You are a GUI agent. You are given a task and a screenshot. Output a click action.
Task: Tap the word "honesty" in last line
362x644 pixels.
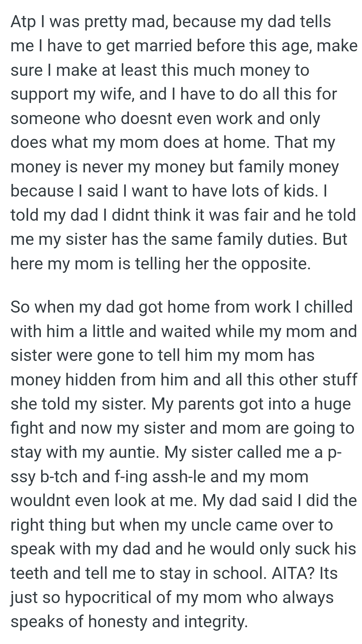(x=118, y=622)
